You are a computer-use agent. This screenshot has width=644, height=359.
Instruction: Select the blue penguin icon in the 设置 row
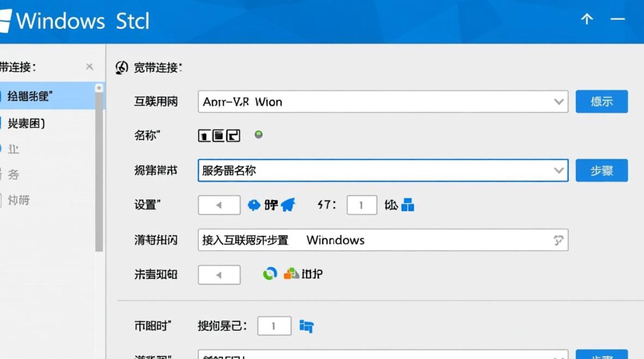point(254,205)
